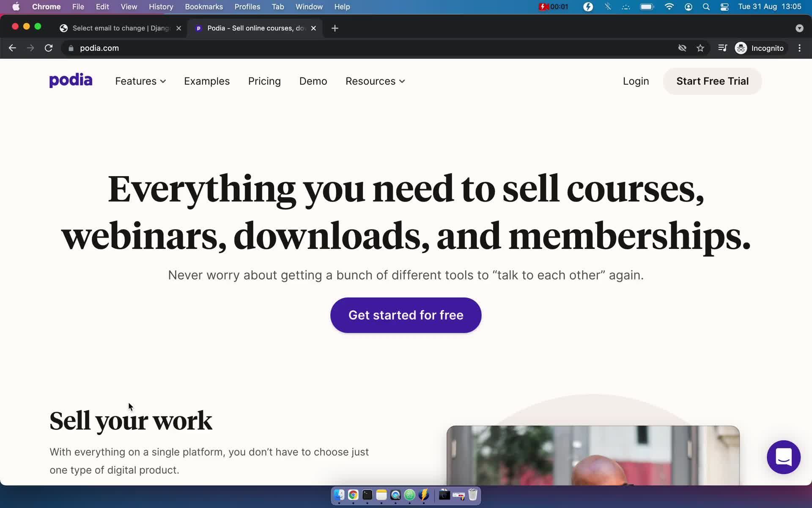Screen dimensions: 812x508
Task: Bookmark this page with star icon
Action: [x=700, y=48]
